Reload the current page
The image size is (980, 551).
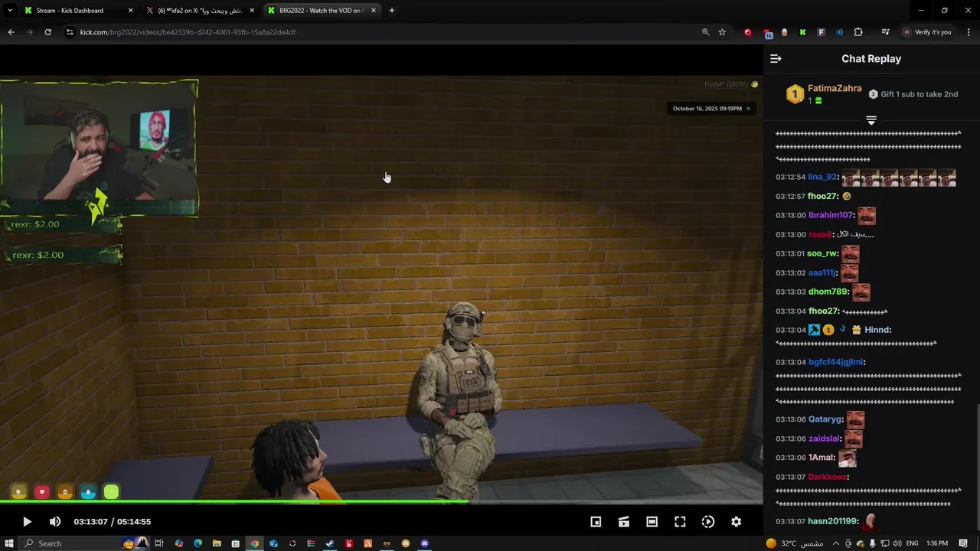47,32
